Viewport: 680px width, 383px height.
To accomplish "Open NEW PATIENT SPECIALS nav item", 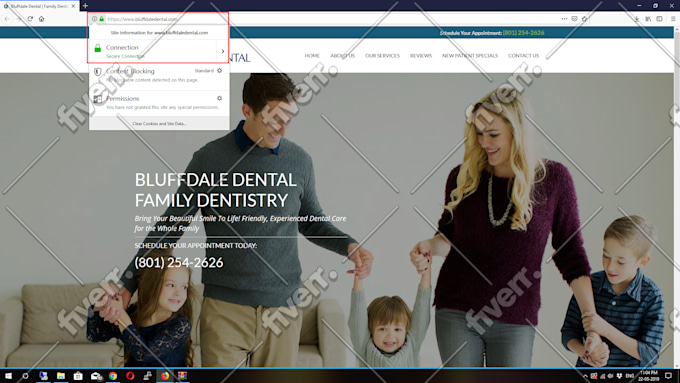I will [x=470, y=56].
